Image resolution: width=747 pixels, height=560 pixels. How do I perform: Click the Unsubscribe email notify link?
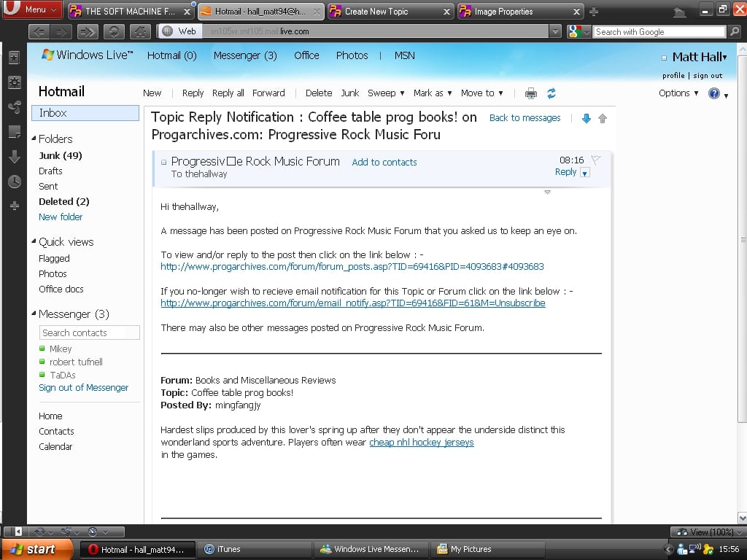[353, 303]
